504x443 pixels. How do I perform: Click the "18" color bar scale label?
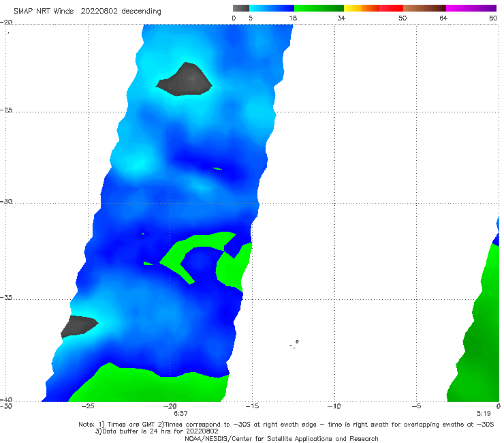tap(293, 18)
